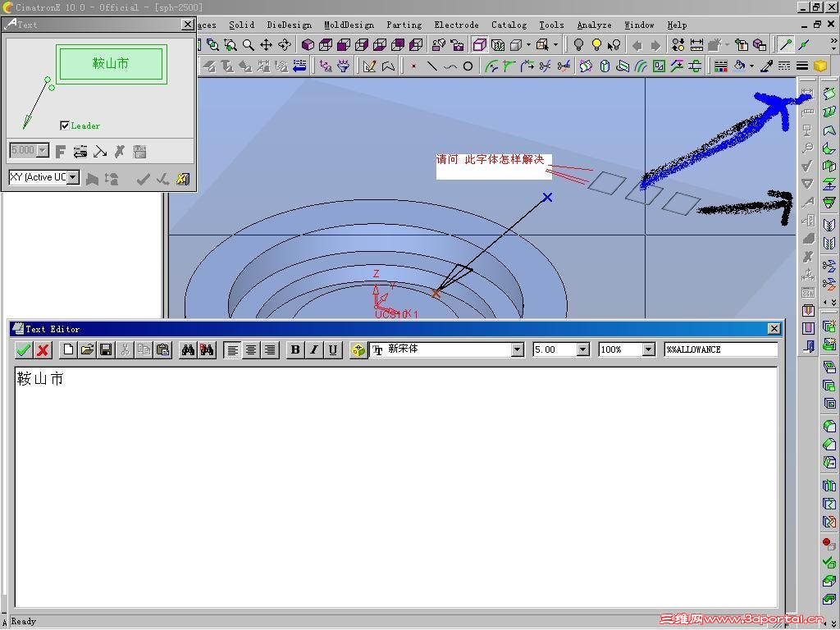Open the 100% zoom dropdown
Image resolution: width=840 pixels, height=630 pixels.
(648, 349)
